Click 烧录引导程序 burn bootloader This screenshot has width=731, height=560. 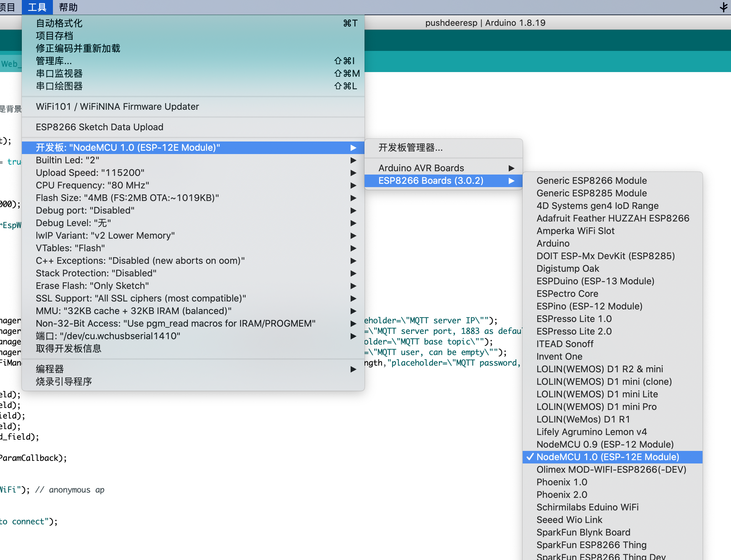click(x=193, y=382)
